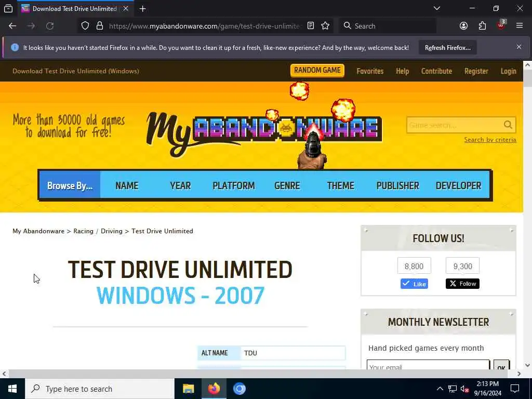The image size is (532, 399).
Task: Open network status tray icon
Action: [453, 389]
